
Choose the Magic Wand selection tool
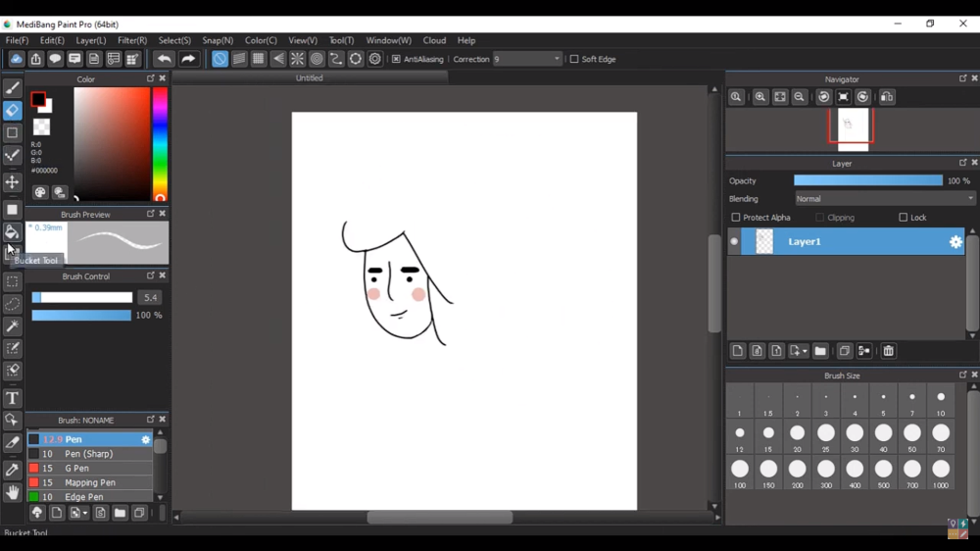click(13, 326)
